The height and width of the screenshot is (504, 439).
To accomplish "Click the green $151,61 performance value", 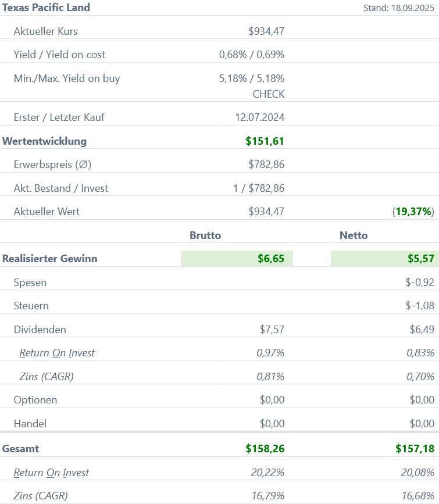I will click(265, 141).
